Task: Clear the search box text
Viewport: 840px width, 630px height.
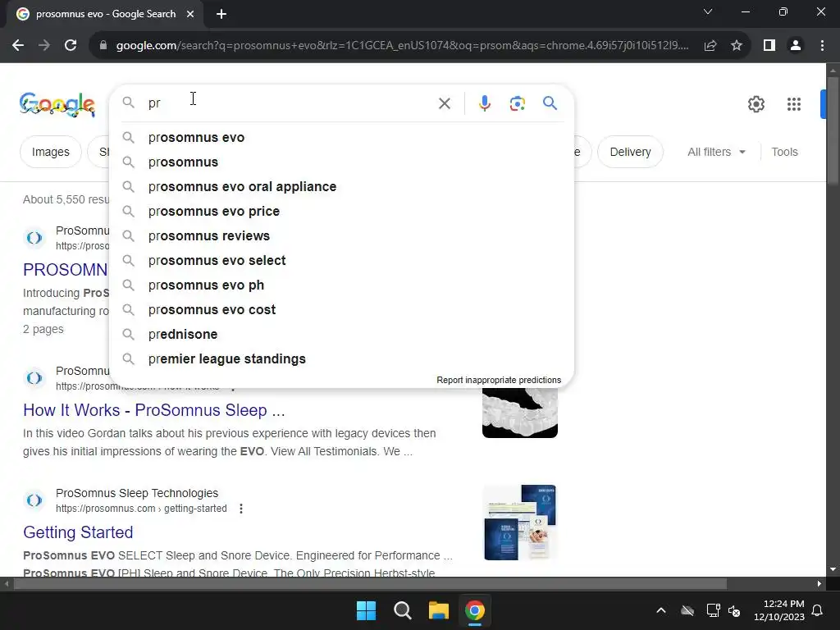Action: pos(445,103)
